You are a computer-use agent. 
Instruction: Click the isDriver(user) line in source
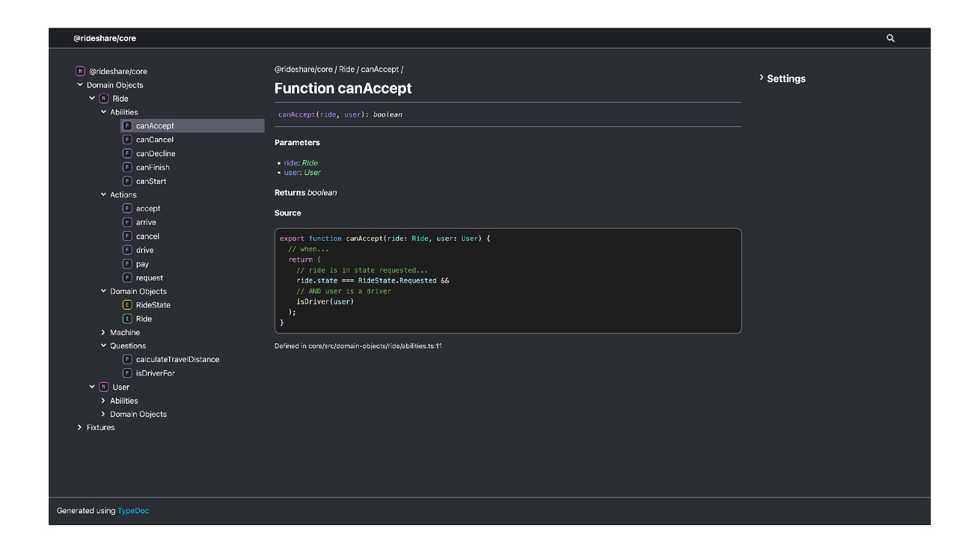325,301
